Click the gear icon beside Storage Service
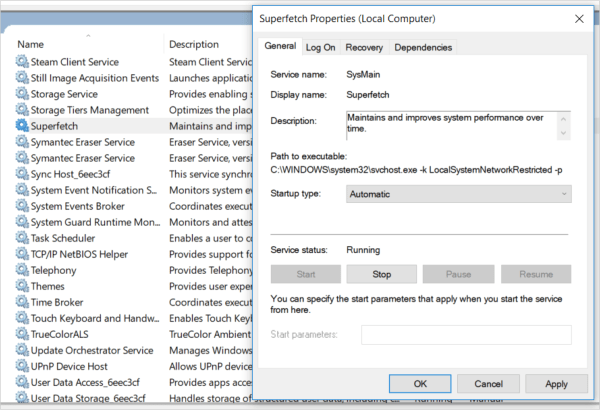The width and height of the screenshot is (600, 410). pyautogui.click(x=22, y=94)
